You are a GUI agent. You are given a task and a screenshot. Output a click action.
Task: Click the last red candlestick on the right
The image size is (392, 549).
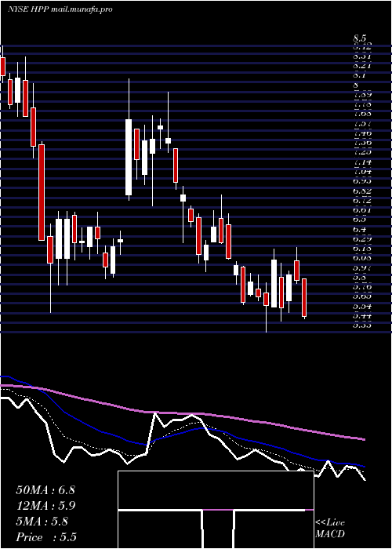click(304, 297)
